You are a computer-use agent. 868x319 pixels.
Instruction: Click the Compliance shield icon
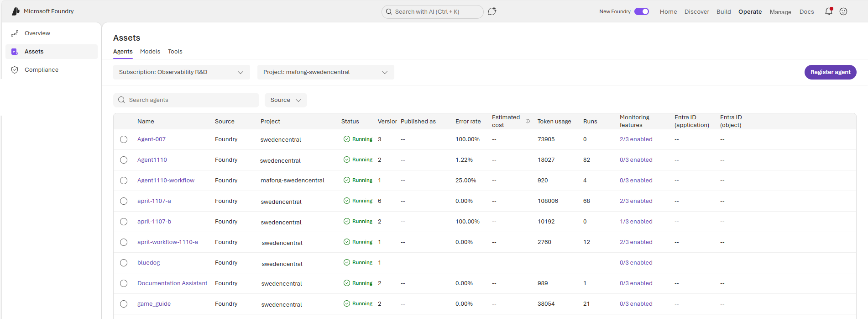(x=15, y=70)
